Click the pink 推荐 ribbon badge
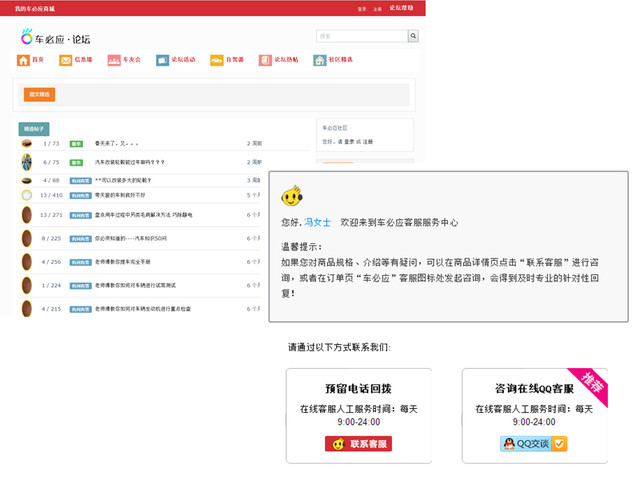The height and width of the screenshot is (480, 640). 591,384
